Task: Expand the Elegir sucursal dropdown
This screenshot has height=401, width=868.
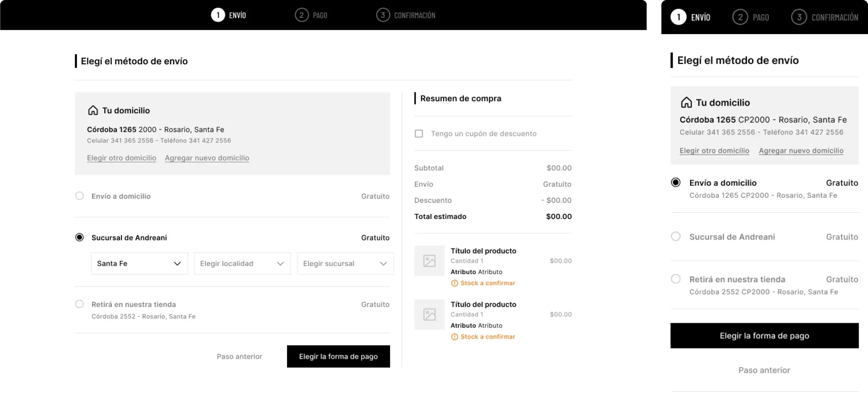Action: pos(345,263)
